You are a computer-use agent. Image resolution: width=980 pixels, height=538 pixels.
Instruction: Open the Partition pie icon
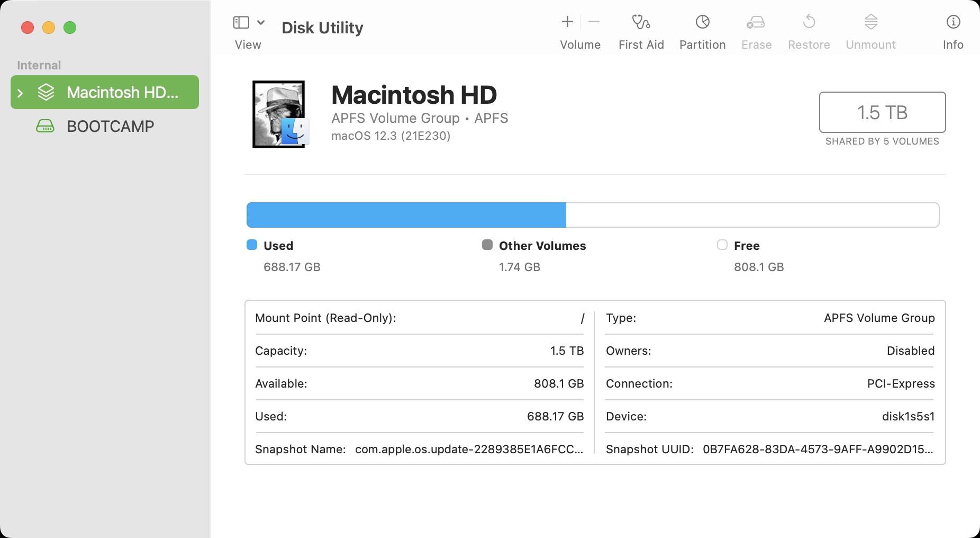coord(703,22)
